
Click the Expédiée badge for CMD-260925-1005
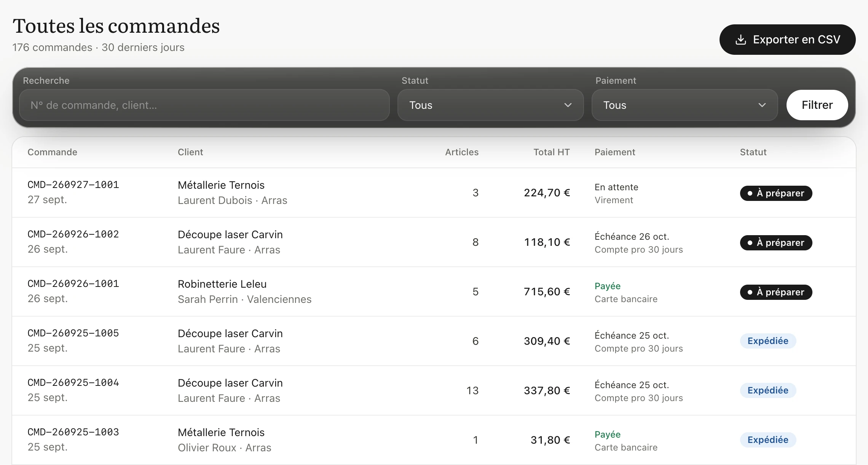coord(768,341)
